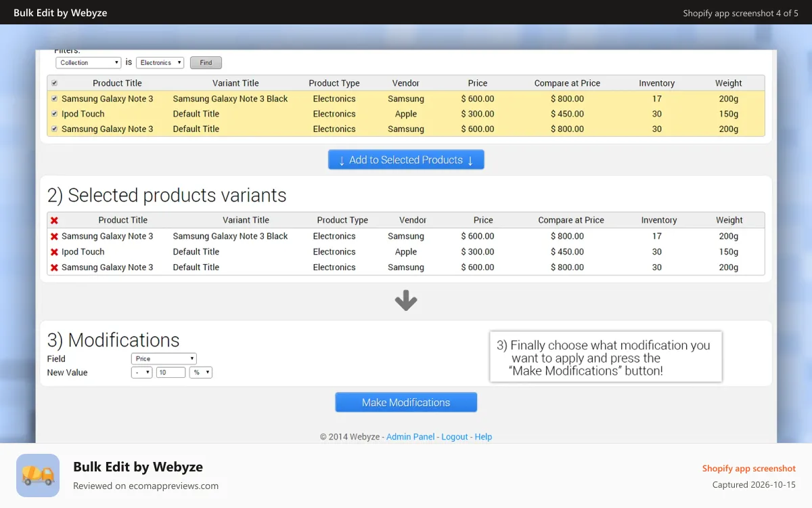Image resolution: width=812 pixels, height=508 pixels.
Task: Remove Samsung Default Title row from selected variants
Action: 54,268
